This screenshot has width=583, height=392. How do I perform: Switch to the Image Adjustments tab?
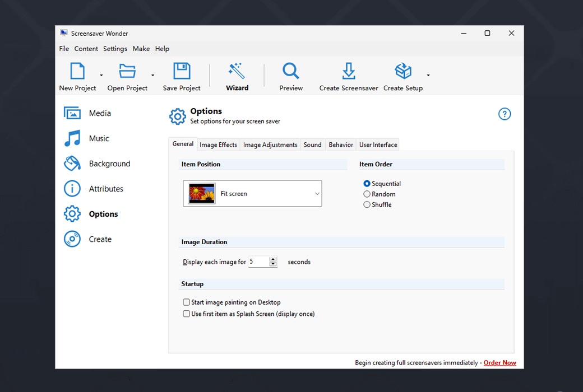(270, 145)
